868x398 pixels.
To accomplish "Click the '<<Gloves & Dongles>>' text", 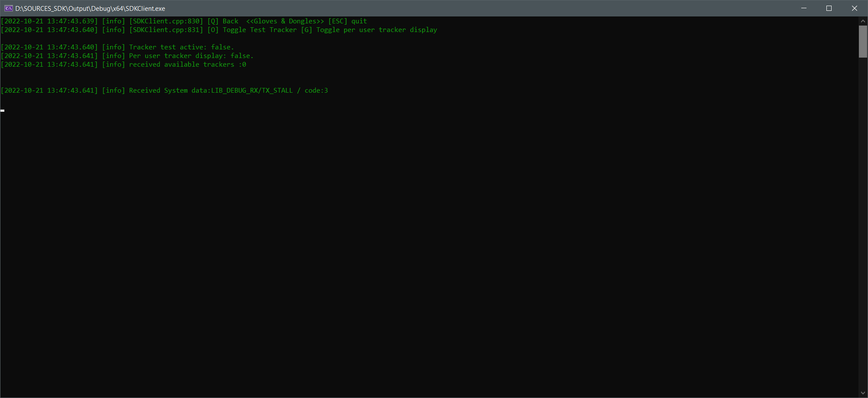I will (x=285, y=21).
